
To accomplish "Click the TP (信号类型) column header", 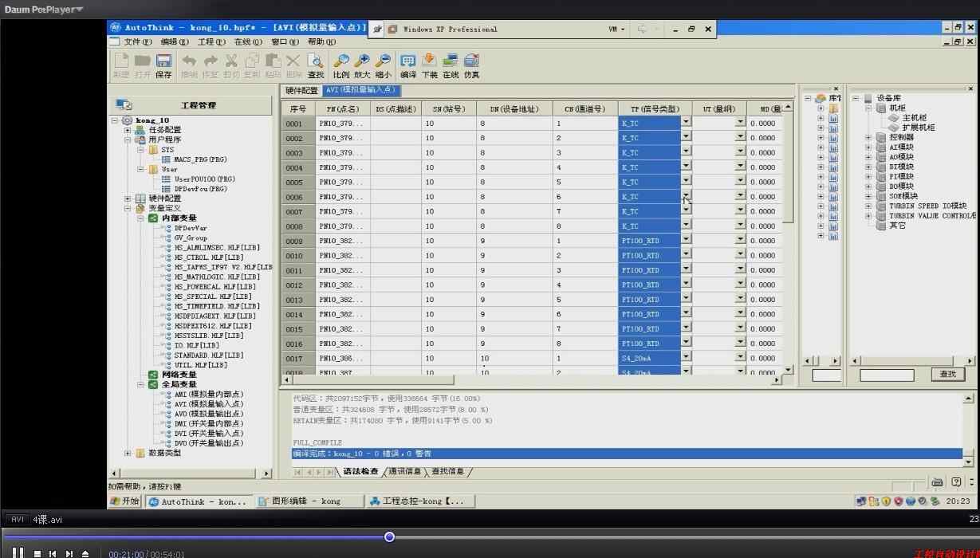I will coord(655,108).
